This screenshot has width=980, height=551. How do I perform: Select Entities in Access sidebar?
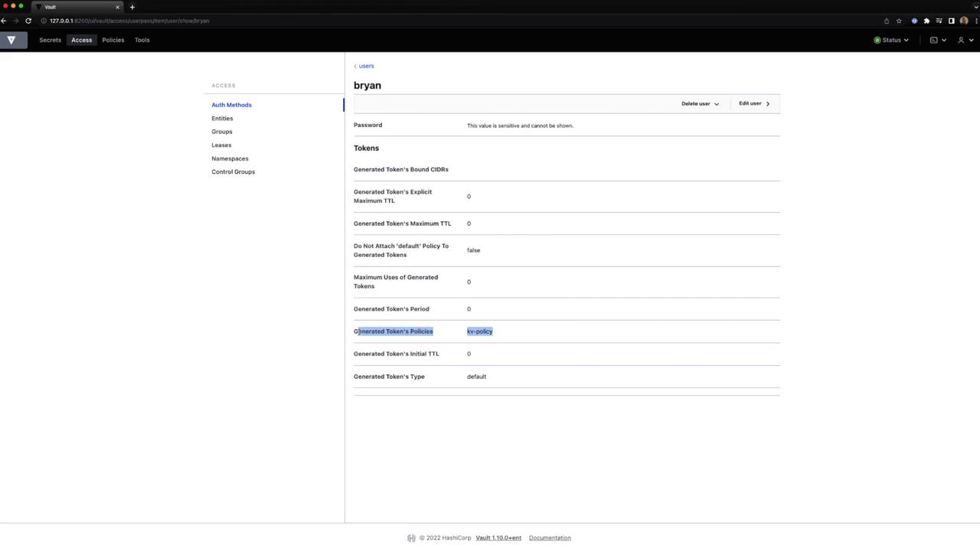pyautogui.click(x=222, y=119)
